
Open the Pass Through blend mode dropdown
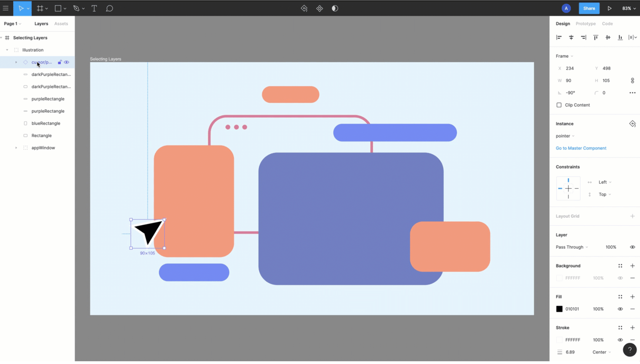(572, 247)
